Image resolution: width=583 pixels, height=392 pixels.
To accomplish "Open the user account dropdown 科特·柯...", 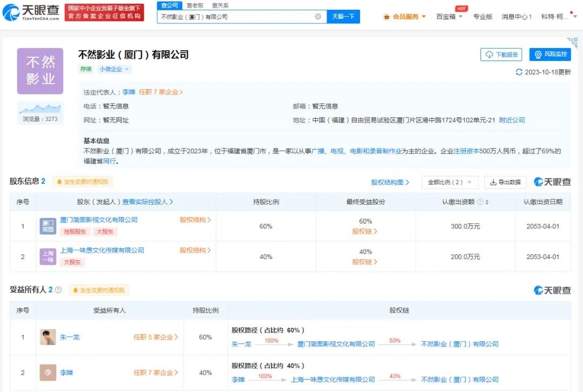I will (559, 17).
